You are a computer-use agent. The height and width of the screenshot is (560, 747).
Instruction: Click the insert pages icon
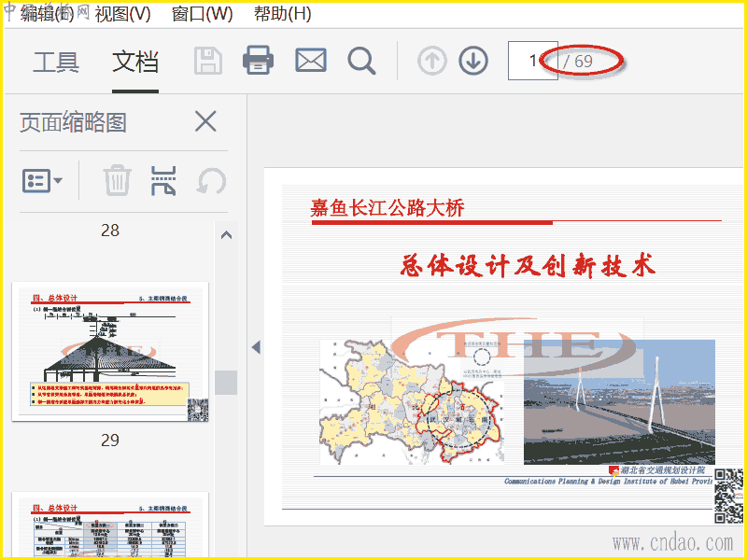163,181
